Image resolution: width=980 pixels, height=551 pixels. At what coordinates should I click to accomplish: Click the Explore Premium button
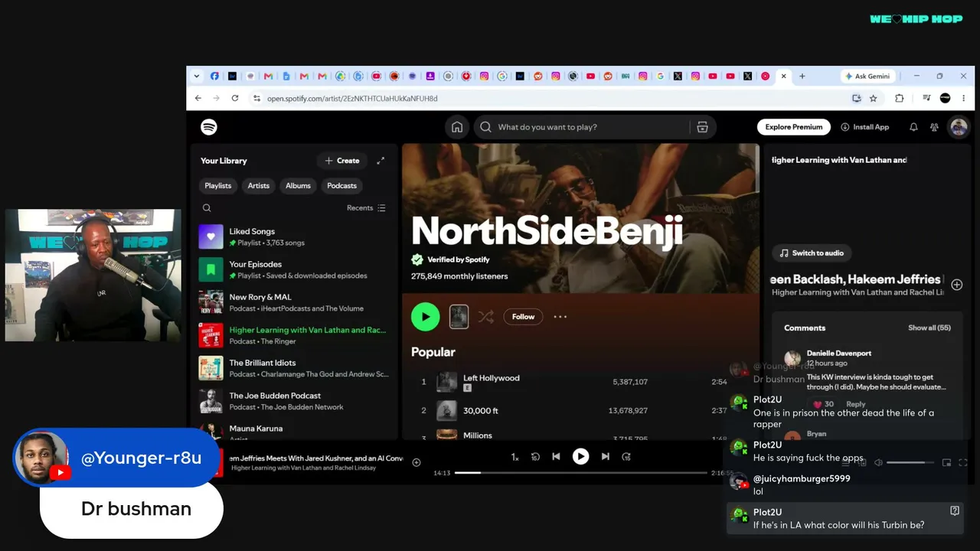click(794, 127)
